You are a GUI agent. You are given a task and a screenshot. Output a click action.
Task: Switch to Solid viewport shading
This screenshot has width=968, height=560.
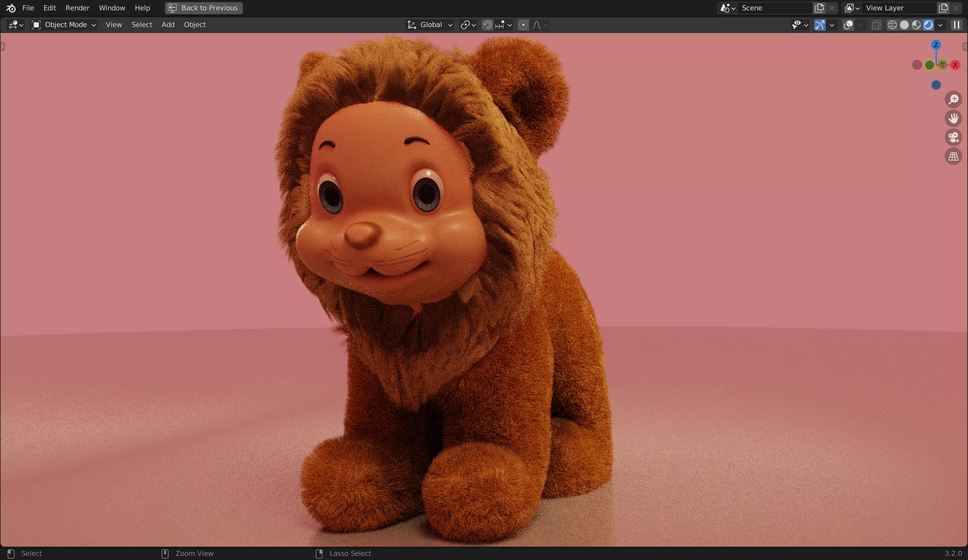904,25
